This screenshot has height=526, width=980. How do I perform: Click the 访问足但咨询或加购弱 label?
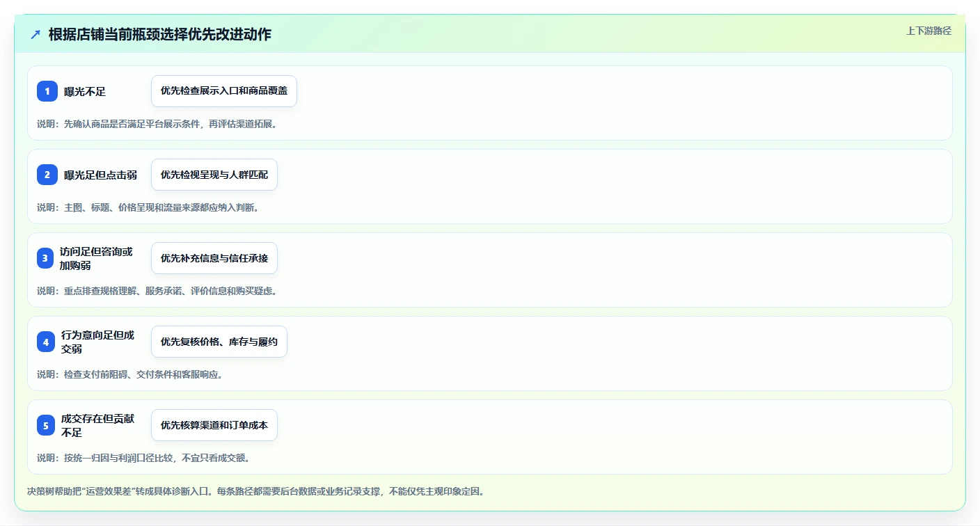pyautogui.click(x=96, y=258)
